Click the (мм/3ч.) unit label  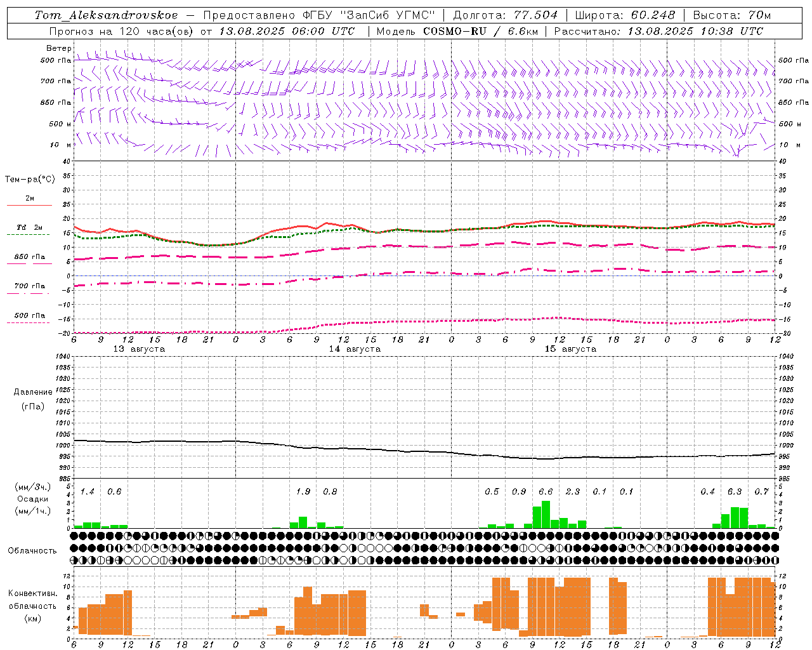coord(33,487)
